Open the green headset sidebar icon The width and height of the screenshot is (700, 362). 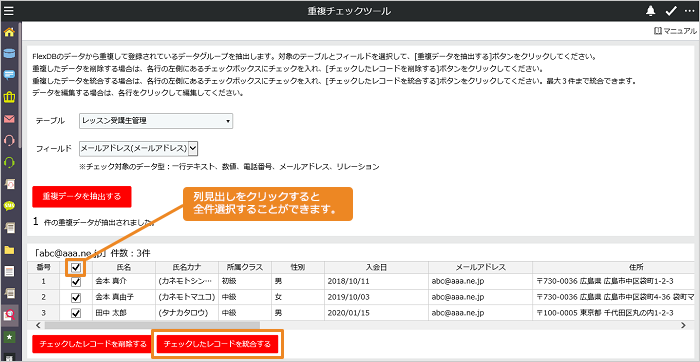tap(9, 162)
